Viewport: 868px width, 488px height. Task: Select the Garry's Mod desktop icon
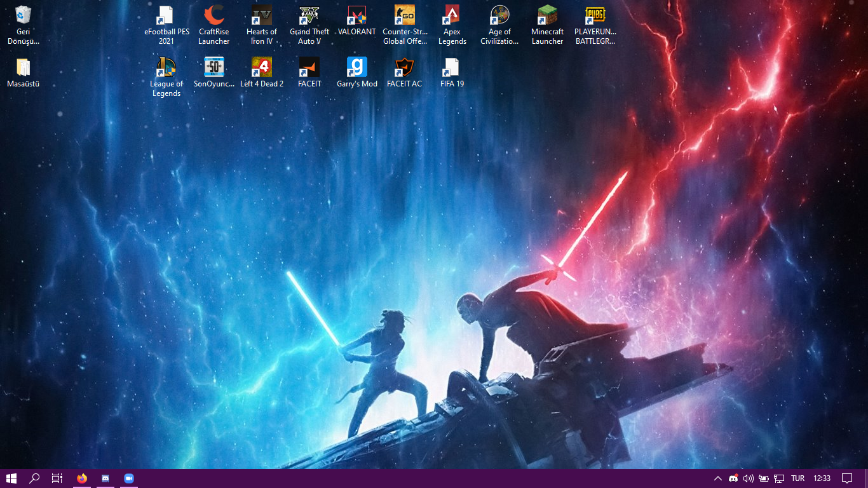pyautogui.click(x=357, y=72)
